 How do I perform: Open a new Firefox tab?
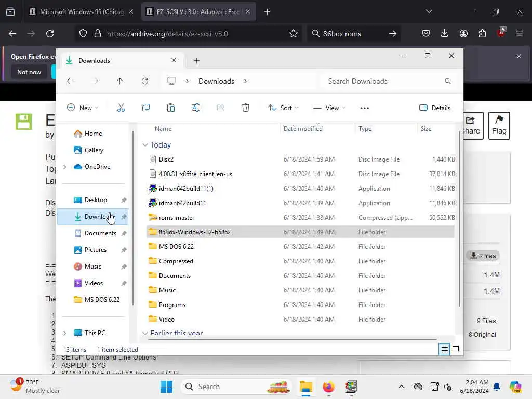point(267,12)
